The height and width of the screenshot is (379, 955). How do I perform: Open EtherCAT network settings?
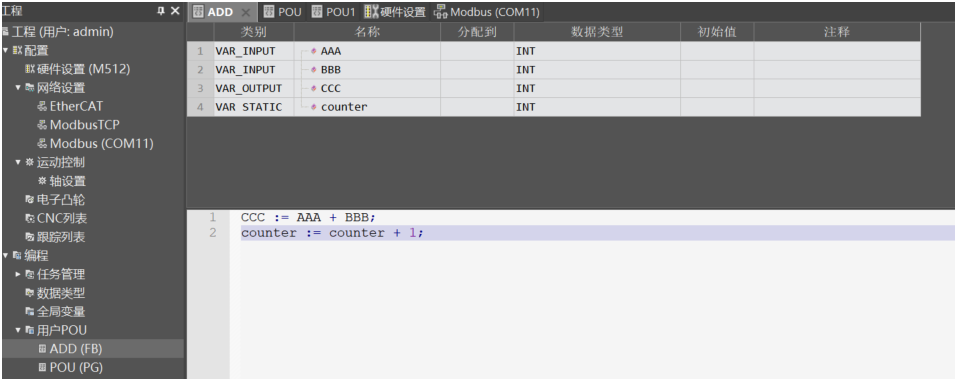click(x=76, y=107)
